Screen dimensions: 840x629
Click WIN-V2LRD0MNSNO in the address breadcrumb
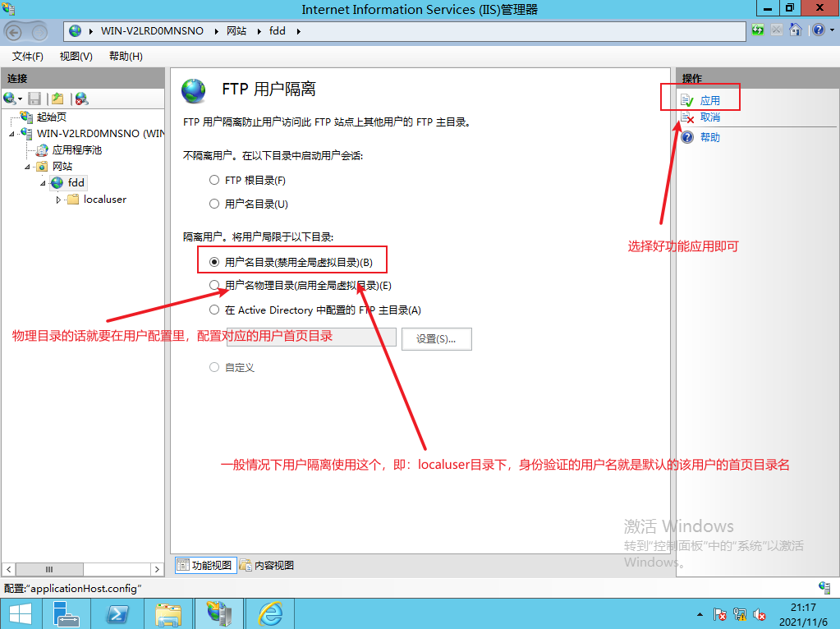[x=152, y=31]
